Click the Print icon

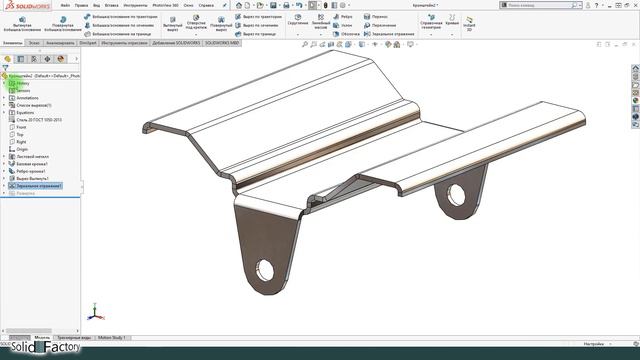286,6
